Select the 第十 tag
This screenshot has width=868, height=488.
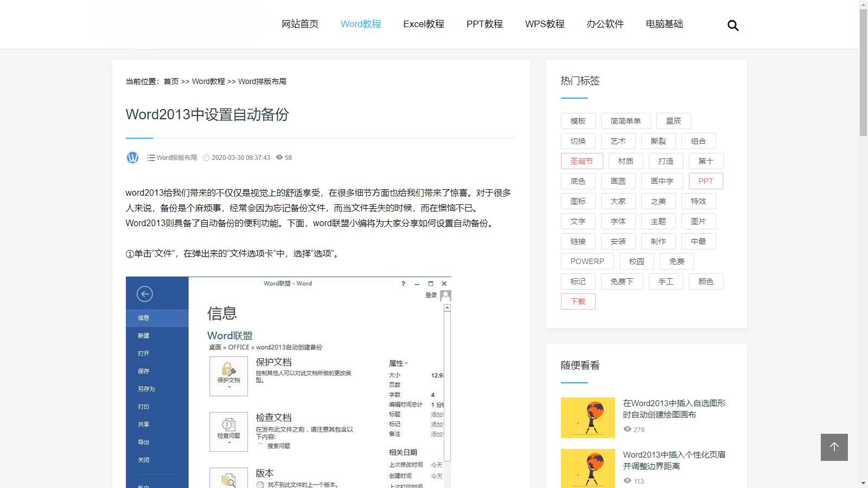[x=706, y=161]
